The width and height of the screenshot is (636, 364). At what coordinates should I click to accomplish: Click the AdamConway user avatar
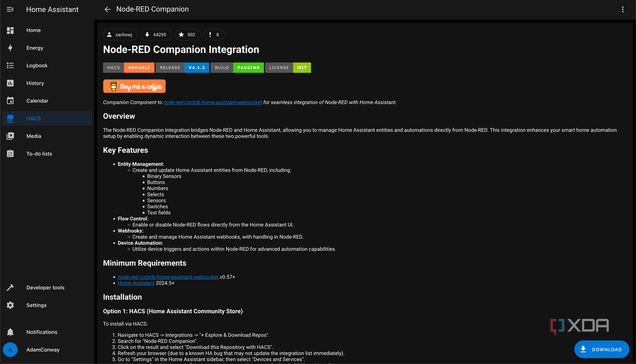pyautogui.click(x=10, y=350)
